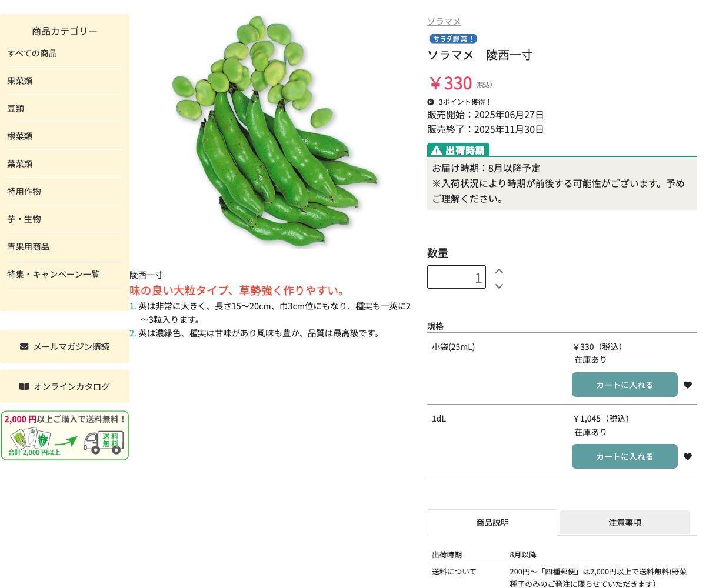Click the envelope mail magazine icon
Image resolution: width=706 pixels, height=588 pixels.
coord(25,346)
